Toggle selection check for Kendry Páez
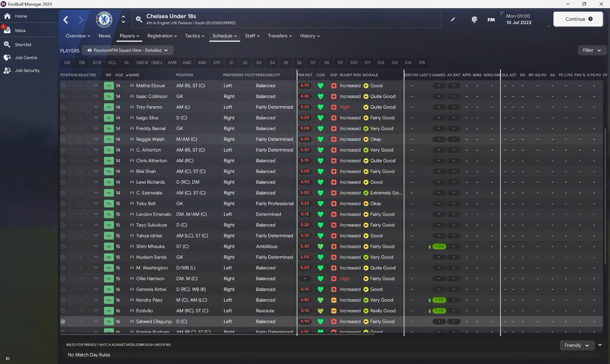The height and width of the screenshot is (364, 610). click(63, 300)
